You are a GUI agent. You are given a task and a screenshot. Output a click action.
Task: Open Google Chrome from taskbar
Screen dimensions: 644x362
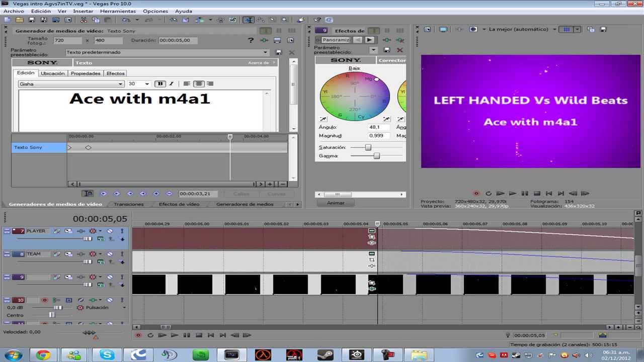click(43, 354)
